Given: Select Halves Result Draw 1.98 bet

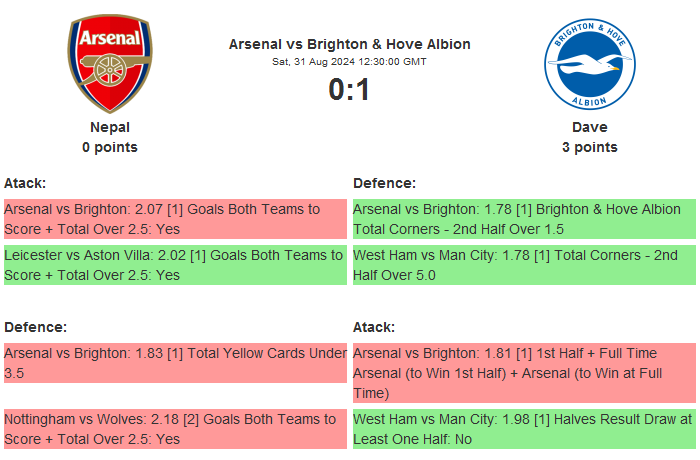Looking at the screenshot, I should click(523, 429).
